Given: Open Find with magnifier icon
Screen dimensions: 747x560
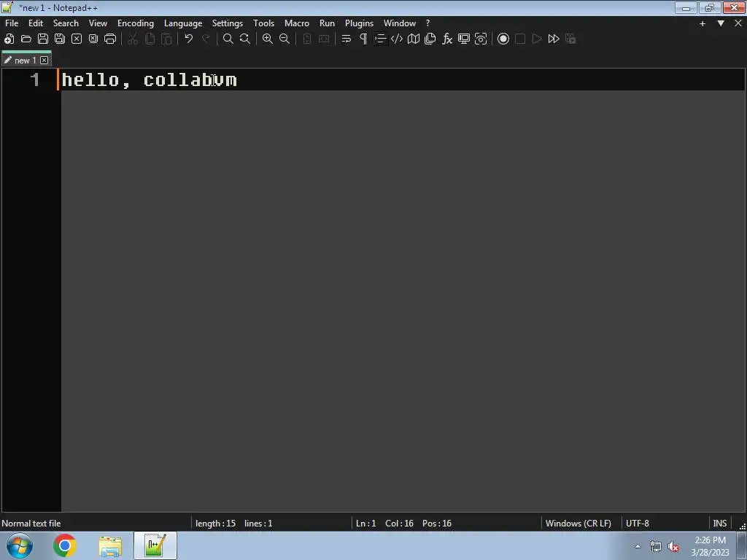Looking at the screenshot, I should pyautogui.click(x=228, y=39).
